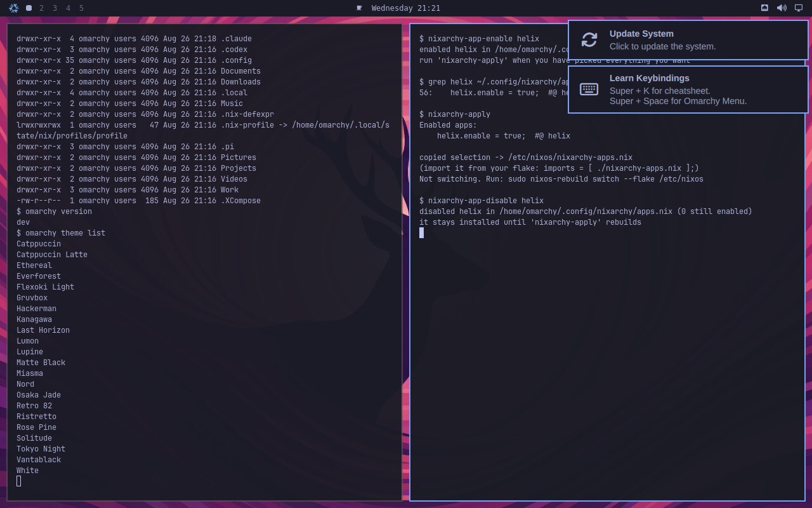Click 'Catppuccin Latte' in theme list

[x=52, y=255]
